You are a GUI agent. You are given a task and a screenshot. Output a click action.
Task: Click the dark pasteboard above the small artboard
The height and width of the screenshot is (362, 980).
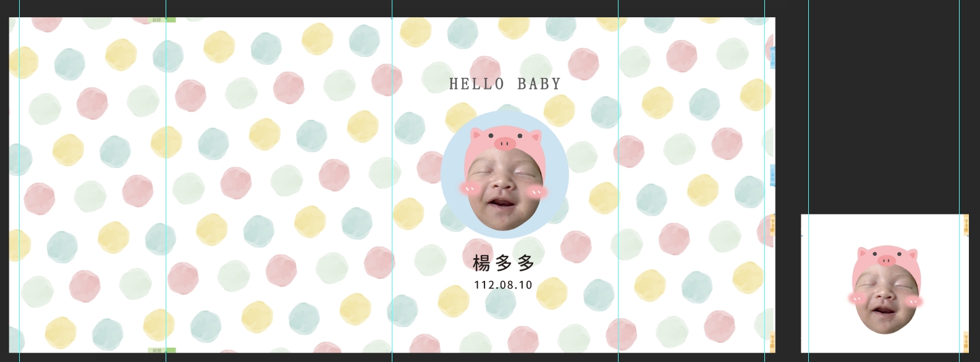(x=884, y=105)
